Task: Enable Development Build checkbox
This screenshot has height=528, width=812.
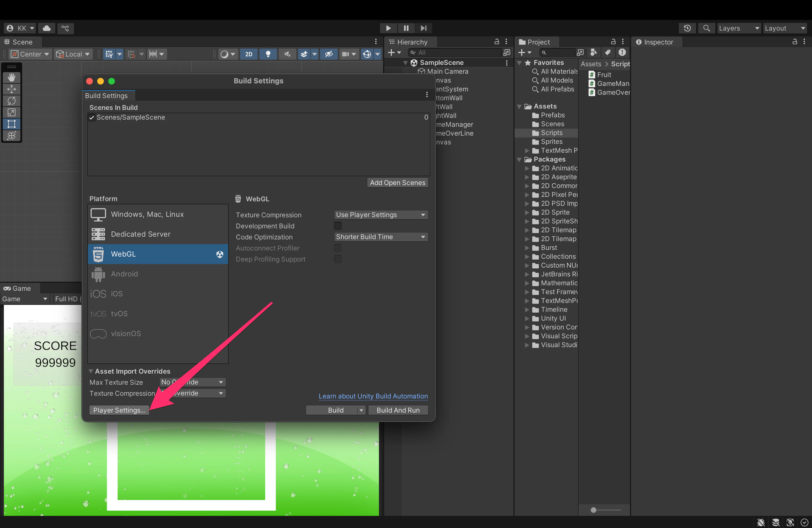Action: click(338, 226)
